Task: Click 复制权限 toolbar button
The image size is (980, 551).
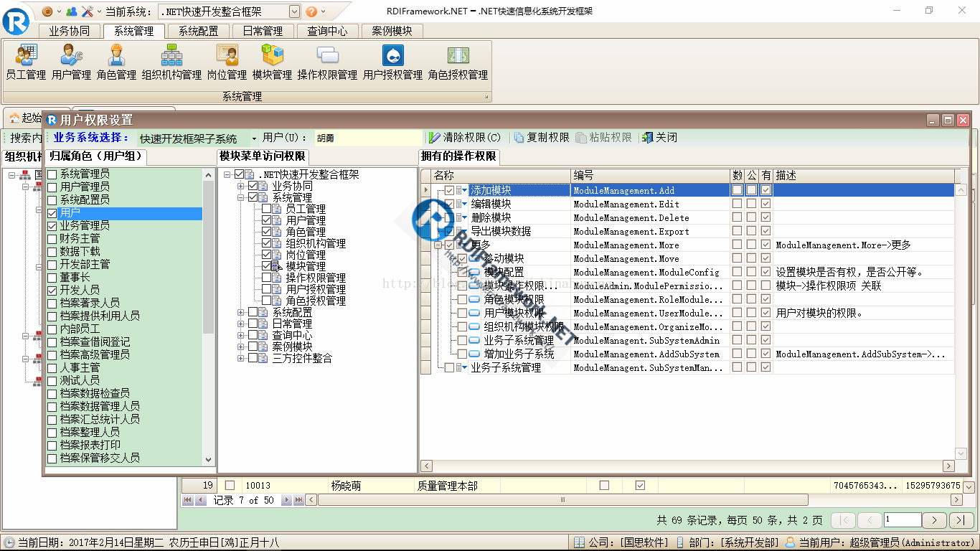Action: point(542,137)
